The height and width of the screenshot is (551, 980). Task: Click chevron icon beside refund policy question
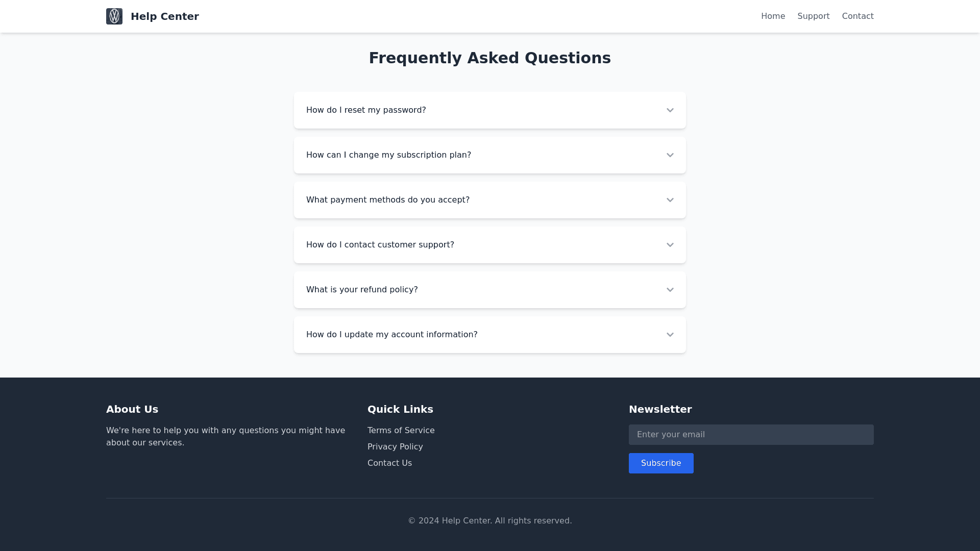pyautogui.click(x=670, y=290)
